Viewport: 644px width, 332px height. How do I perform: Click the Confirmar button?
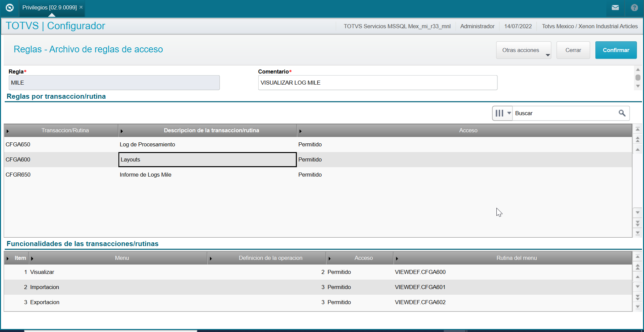[x=616, y=50]
